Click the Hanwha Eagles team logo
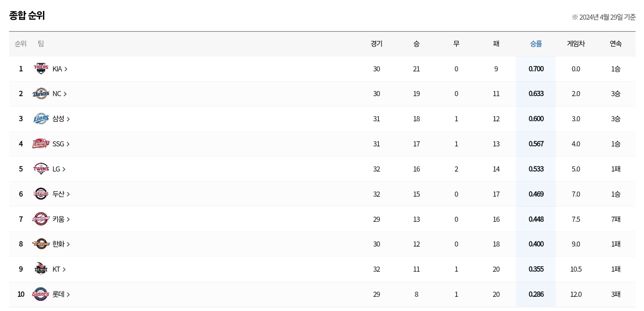Viewport: 644px width, 311px height. coord(41,244)
